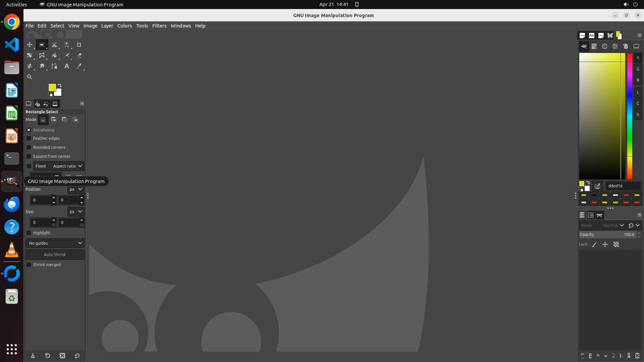Click the Auto Shrink button
This screenshot has width=644, height=362.
pyautogui.click(x=55, y=254)
